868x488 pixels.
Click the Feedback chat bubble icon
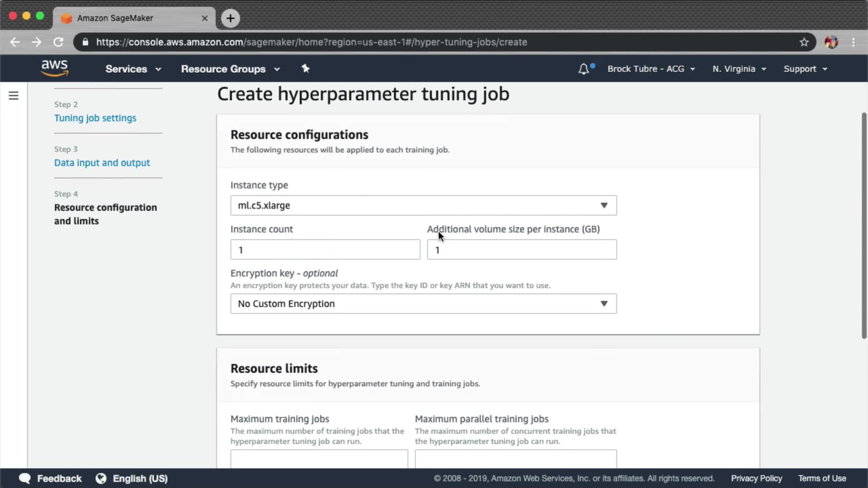pos(25,479)
